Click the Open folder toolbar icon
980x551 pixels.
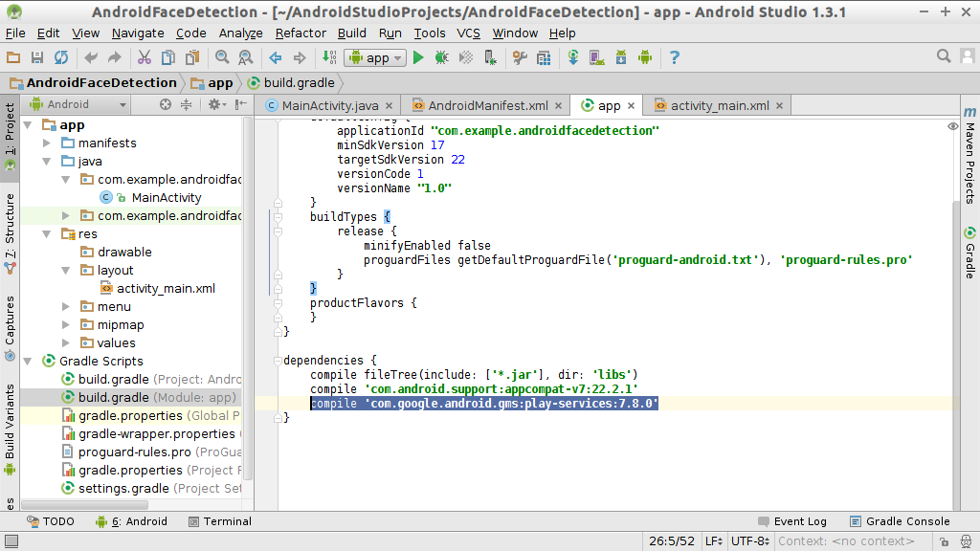click(x=13, y=58)
